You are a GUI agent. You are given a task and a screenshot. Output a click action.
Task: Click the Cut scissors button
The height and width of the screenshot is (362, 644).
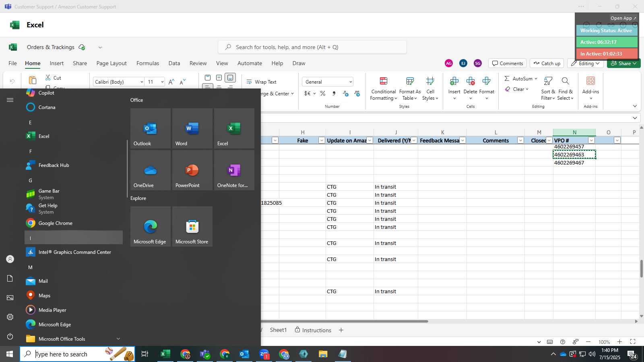[53, 78]
